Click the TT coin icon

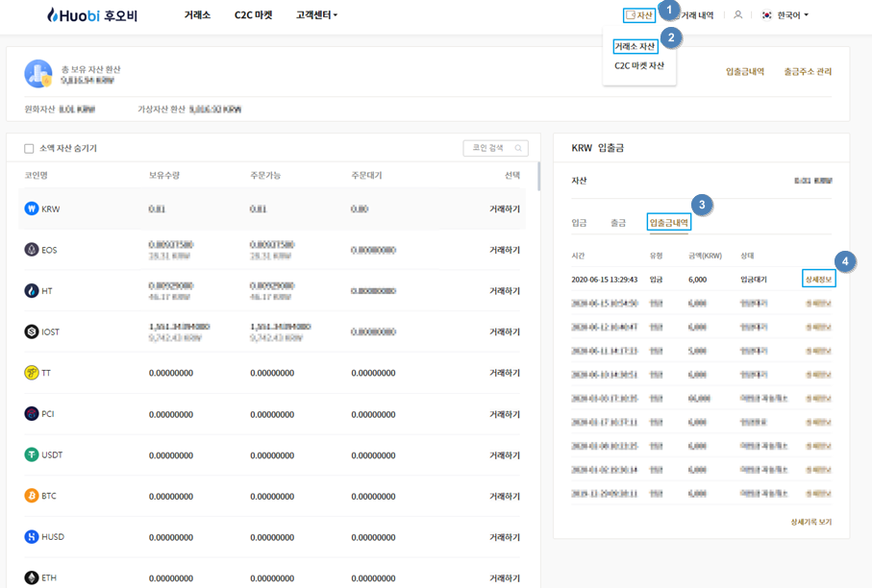pos(32,373)
